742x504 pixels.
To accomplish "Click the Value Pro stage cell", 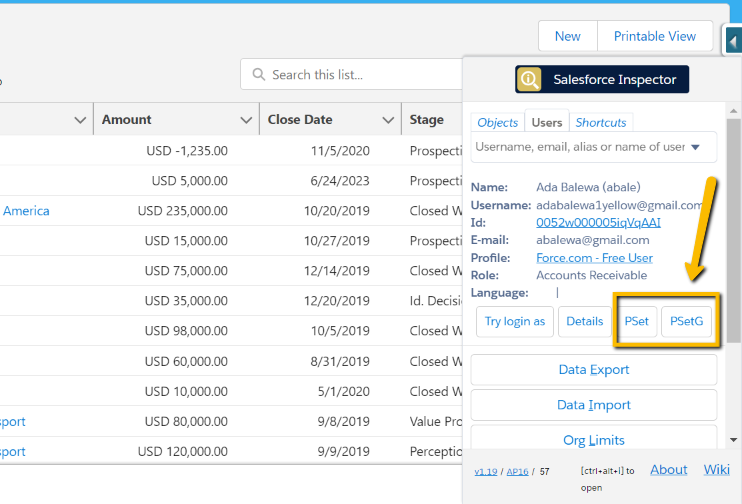I will click(436, 422).
